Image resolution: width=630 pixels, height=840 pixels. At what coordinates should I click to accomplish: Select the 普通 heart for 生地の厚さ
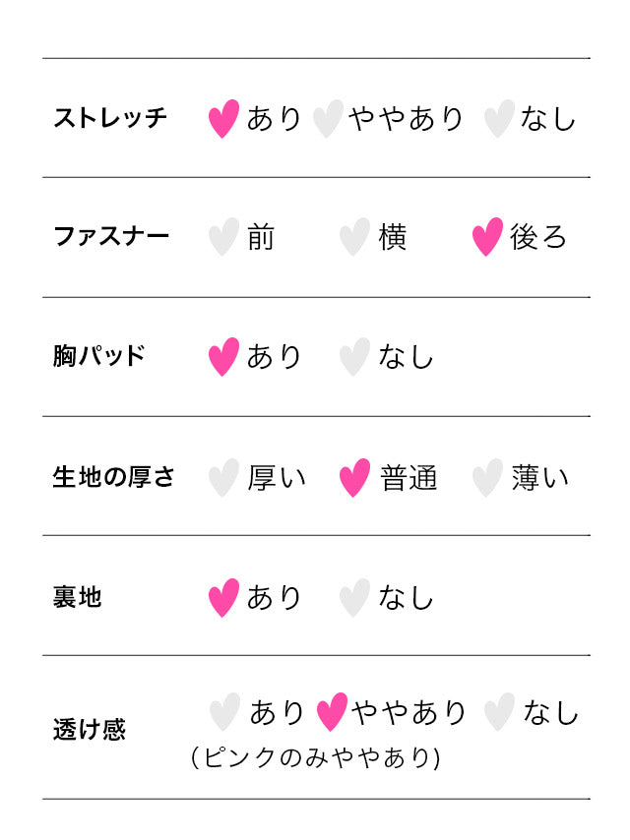coord(354,478)
